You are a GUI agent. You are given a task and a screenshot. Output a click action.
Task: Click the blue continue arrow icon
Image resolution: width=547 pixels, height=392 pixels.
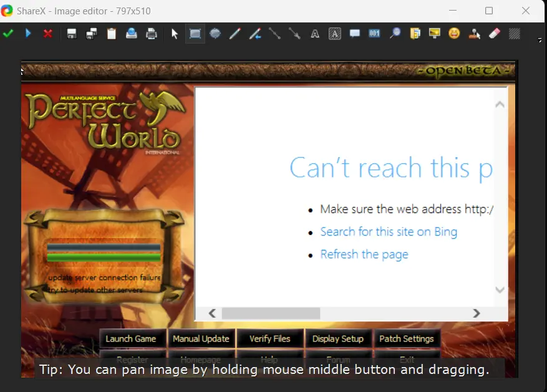tap(28, 34)
